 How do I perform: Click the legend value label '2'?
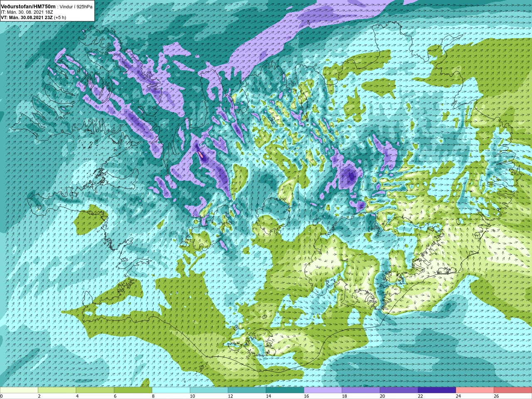point(39,396)
